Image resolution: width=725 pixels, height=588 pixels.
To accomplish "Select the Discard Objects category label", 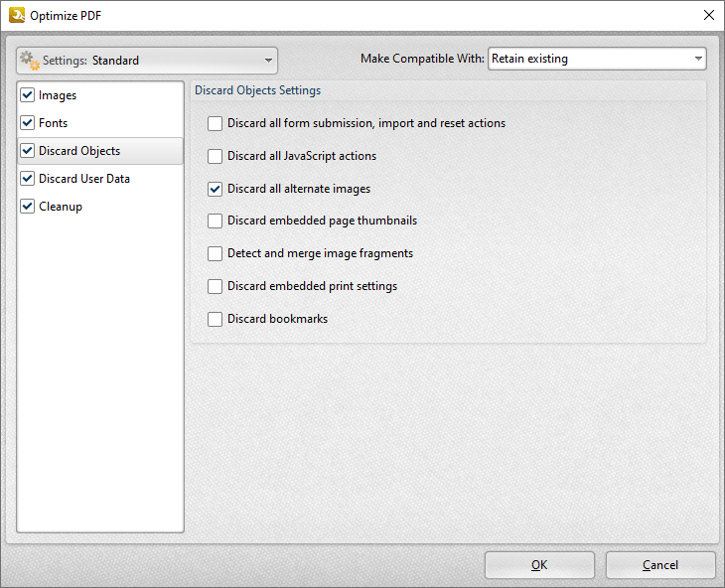I will click(x=79, y=151).
